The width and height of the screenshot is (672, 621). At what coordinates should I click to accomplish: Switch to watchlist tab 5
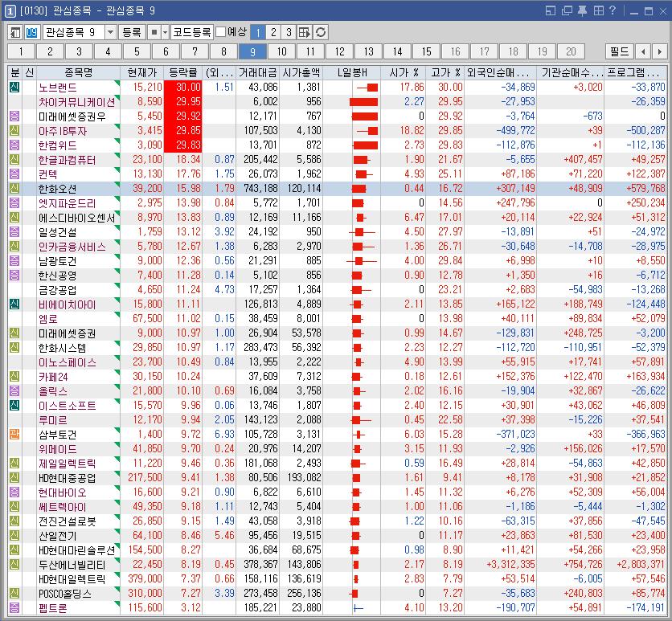[x=137, y=52]
